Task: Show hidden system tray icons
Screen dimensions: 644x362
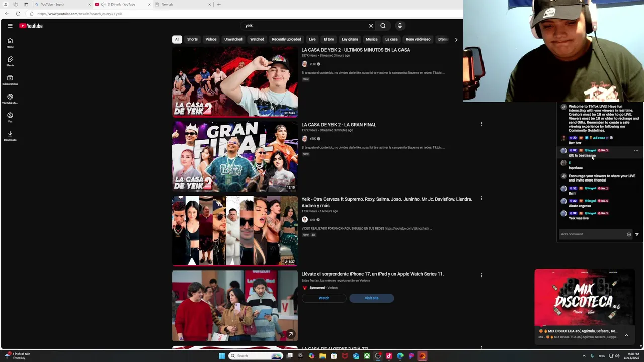Action: [584, 356]
